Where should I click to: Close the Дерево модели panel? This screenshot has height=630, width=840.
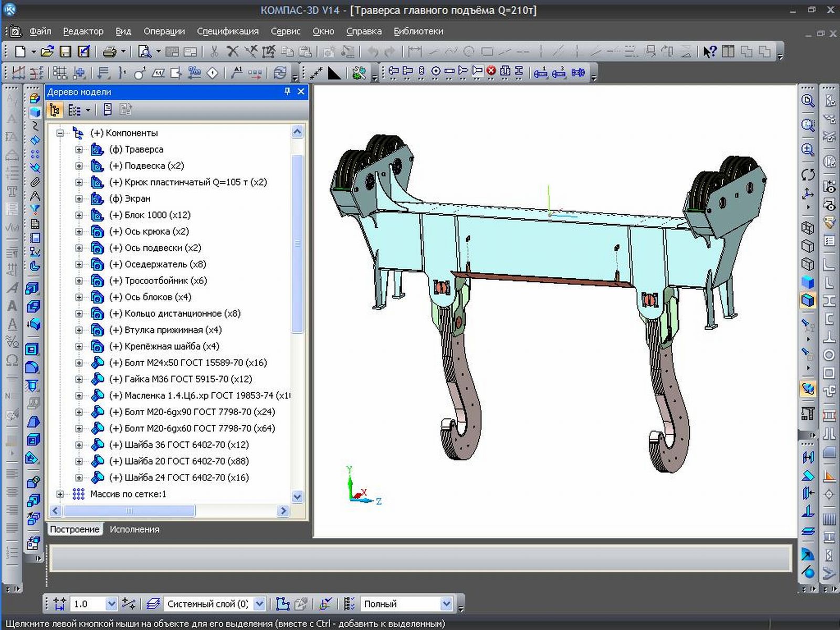[x=301, y=91]
